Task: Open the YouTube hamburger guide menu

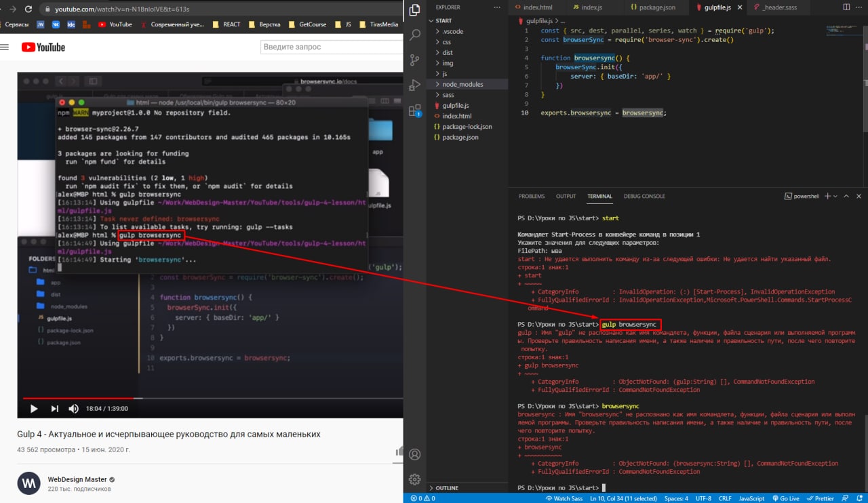Action: 5,47
